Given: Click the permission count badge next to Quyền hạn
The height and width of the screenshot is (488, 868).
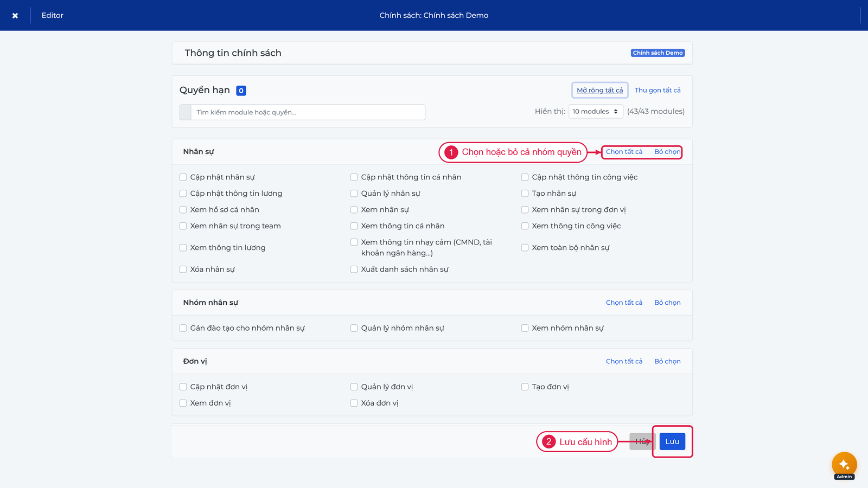Looking at the screenshot, I should [241, 91].
